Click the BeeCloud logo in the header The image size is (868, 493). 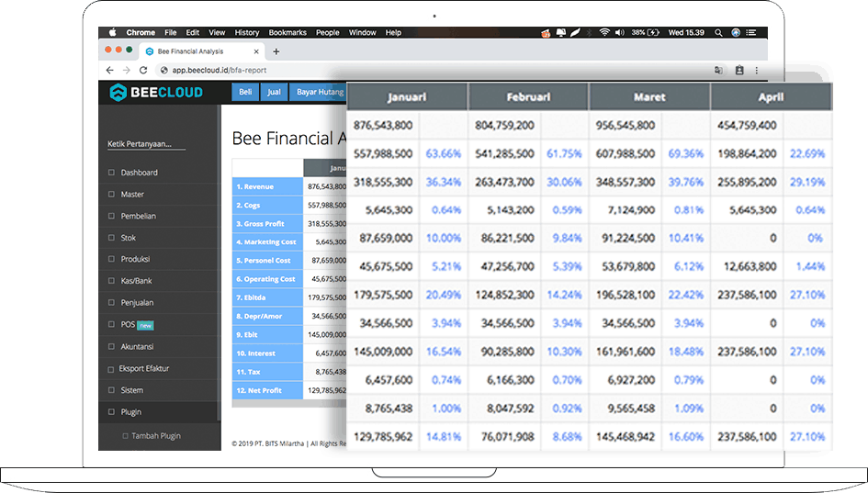click(155, 92)
